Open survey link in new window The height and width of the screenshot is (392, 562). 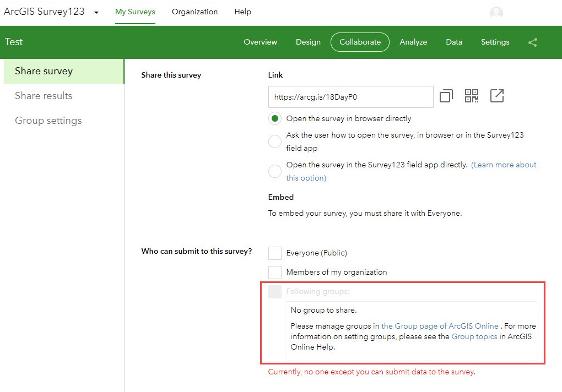coord(496,96)
